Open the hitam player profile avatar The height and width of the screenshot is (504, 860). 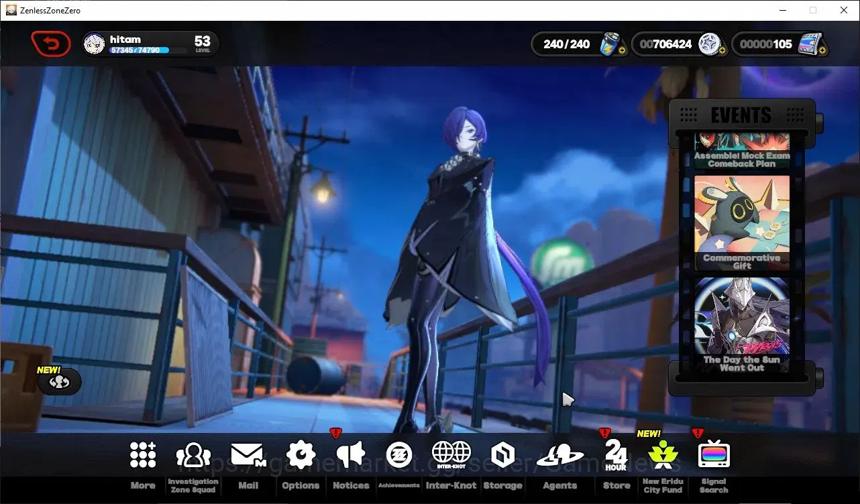pos(94,44)
